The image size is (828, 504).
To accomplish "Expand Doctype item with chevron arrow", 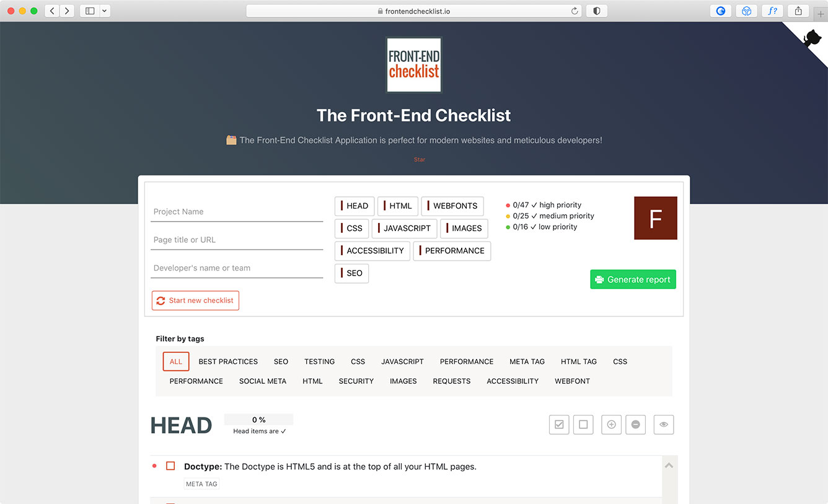I will coord(669,465).
